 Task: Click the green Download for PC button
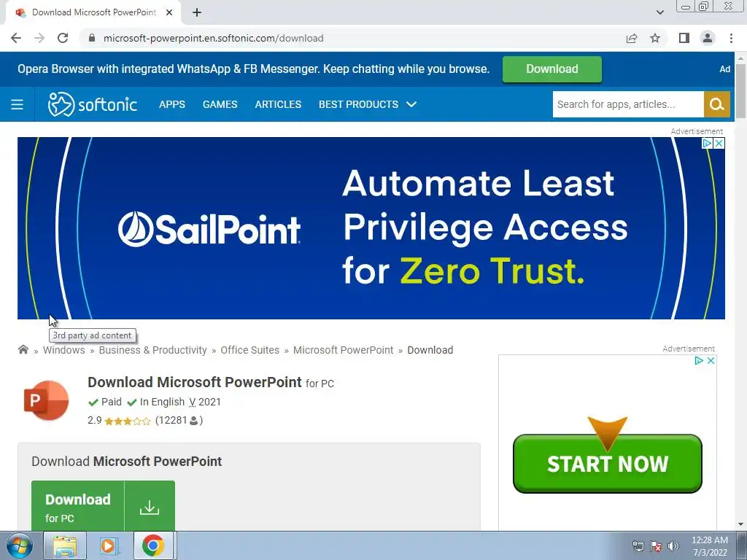click(x=103, y=506)
